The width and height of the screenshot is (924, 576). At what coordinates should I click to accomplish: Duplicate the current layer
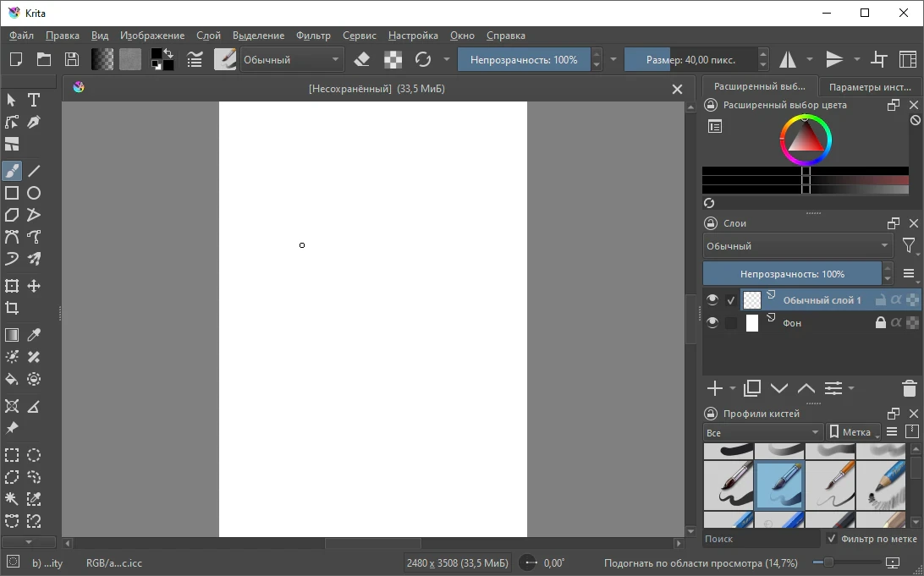(x=752, y=389)
